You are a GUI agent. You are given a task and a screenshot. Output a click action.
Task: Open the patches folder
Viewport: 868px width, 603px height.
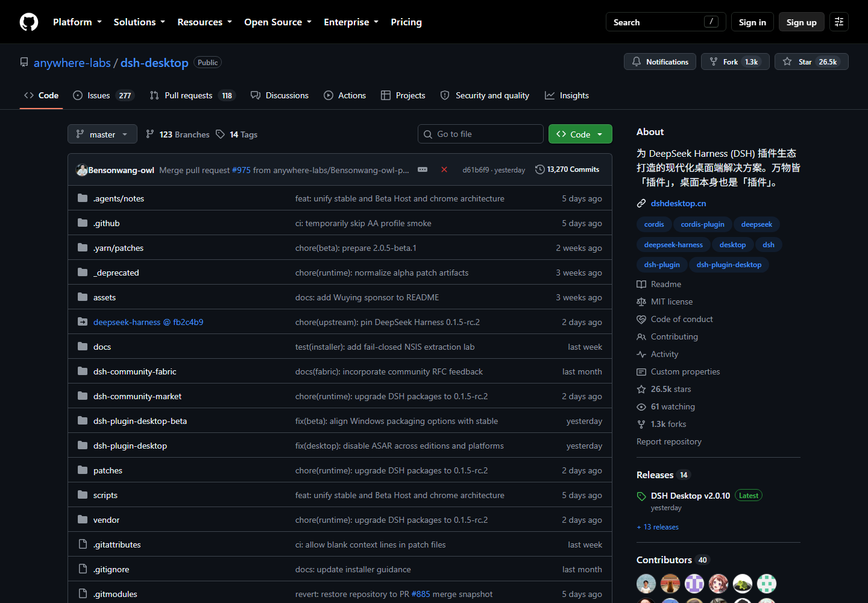pyautogui.click(x=108, y=470)
